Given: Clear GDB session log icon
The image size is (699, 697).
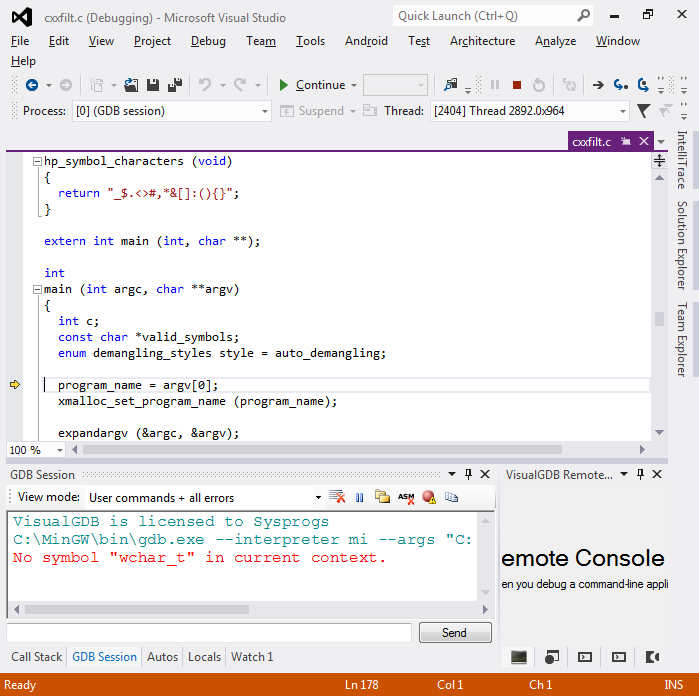Looking at the screenshot, I should tap(337, 496).
